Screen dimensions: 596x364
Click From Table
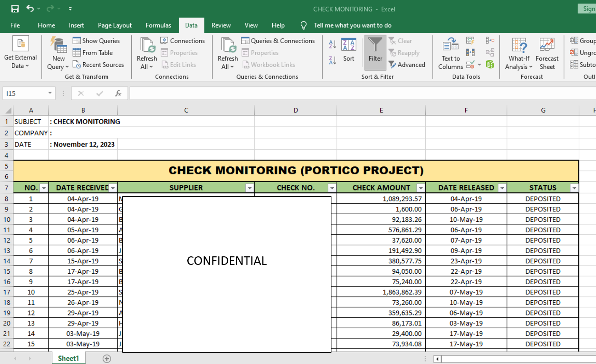click(93, 53)
